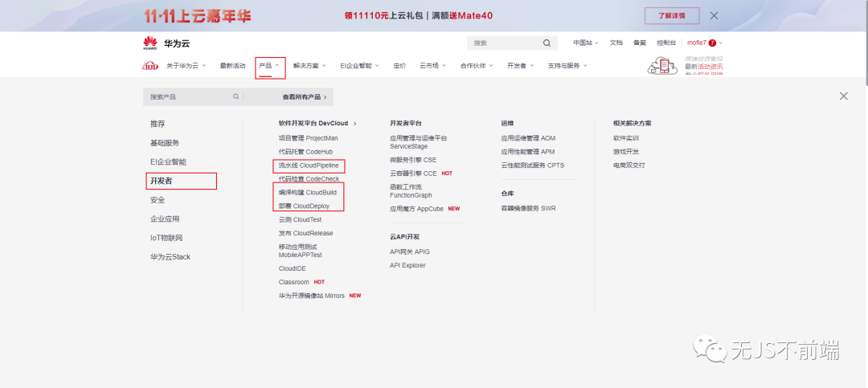Click 查看所有产品 link

(x=305, y=97)
